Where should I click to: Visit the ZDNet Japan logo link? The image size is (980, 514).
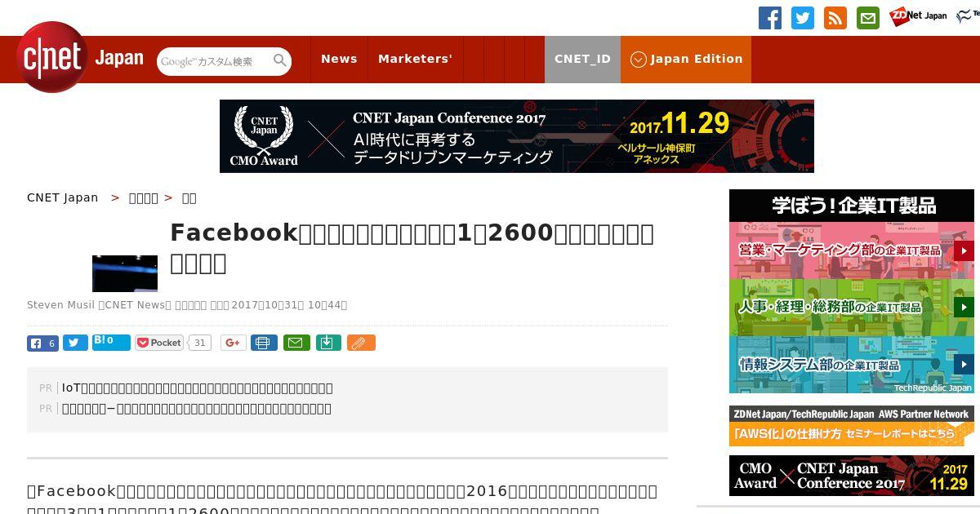(x=918, y=16)
